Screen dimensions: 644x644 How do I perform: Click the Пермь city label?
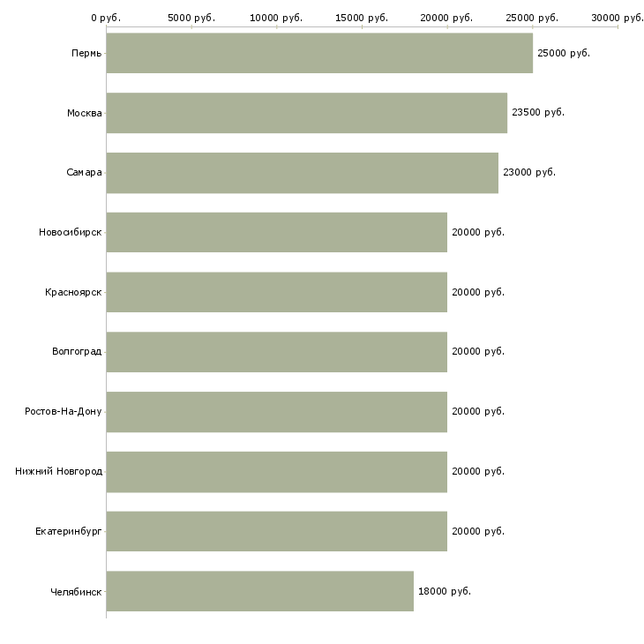[86, 54]
